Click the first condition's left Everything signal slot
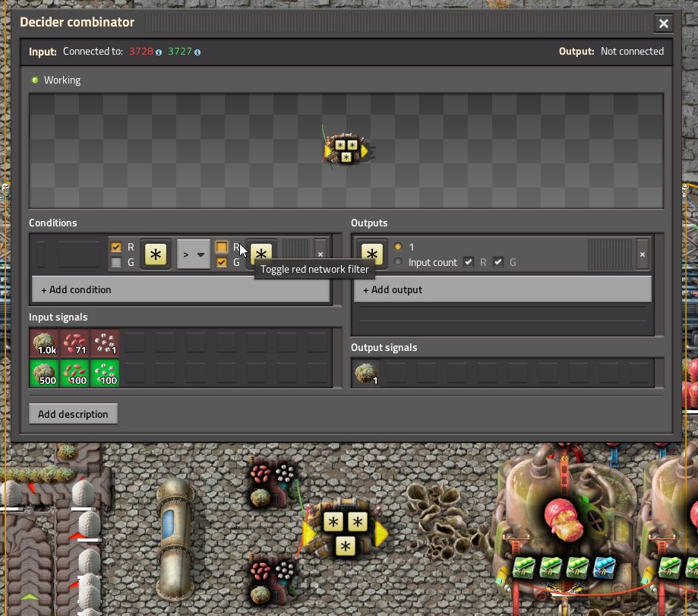This screenshot has width=698, height=616. tap(156, 254)
